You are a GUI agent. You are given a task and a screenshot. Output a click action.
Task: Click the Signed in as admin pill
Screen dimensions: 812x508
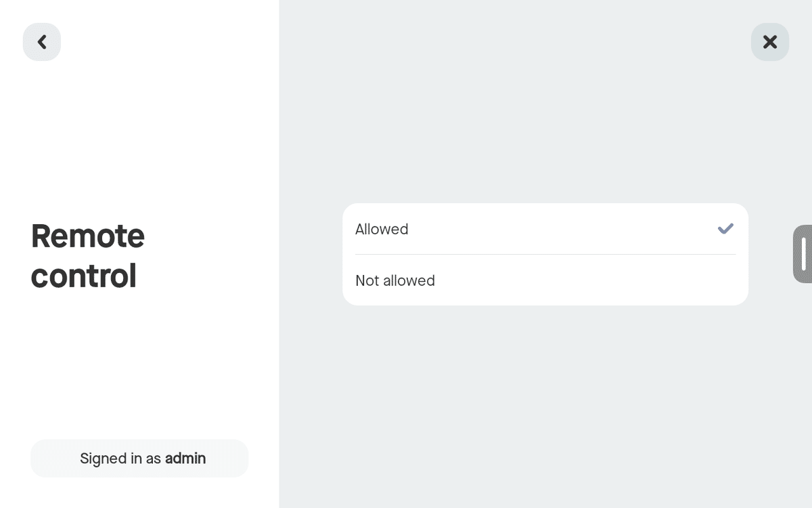pyautogui.click(x=139, y=459)
